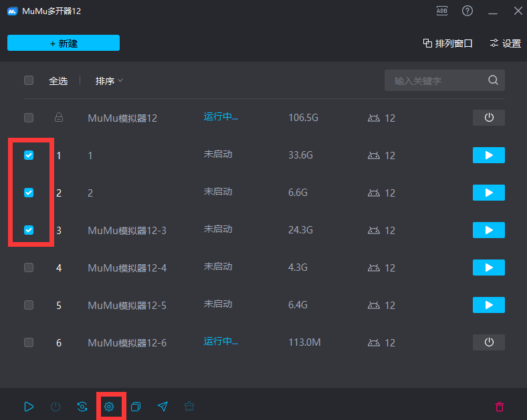Start the 6.6G emulator with play button
This screenshot has width=527, height=420.
489,193
